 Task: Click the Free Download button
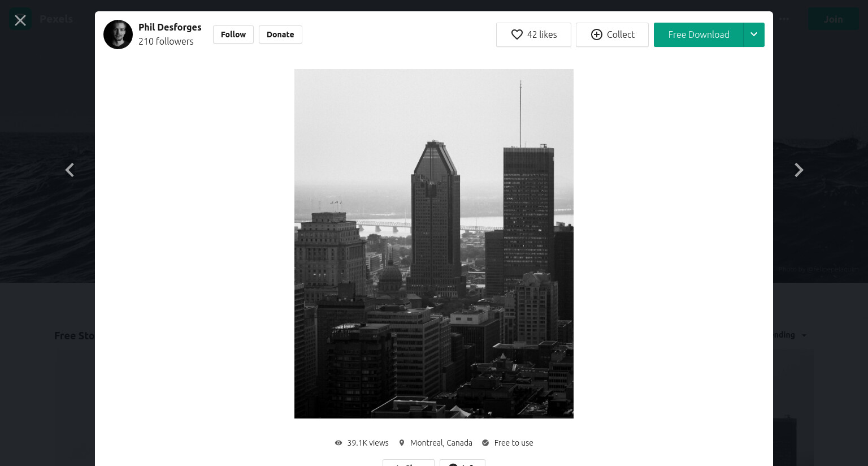(698, 34)
